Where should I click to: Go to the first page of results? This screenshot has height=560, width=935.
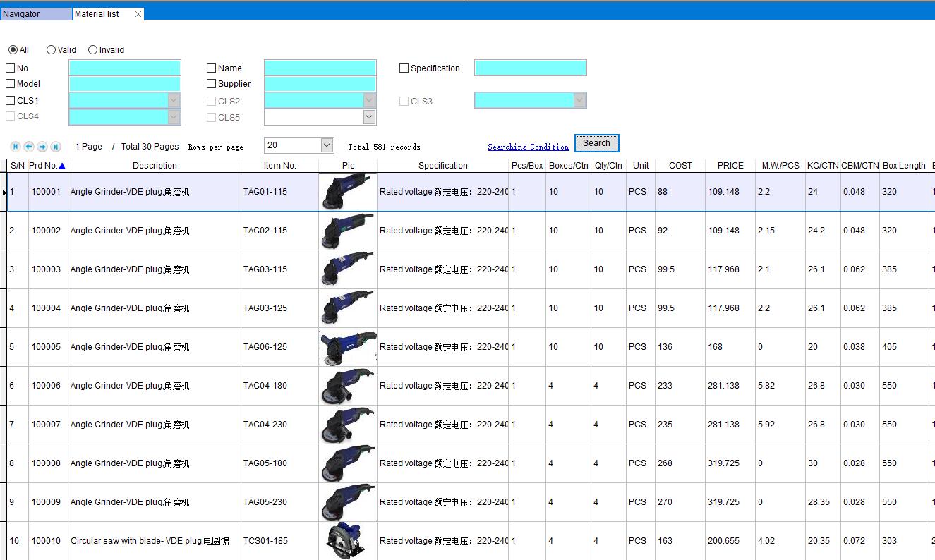(x=16, y=147)
